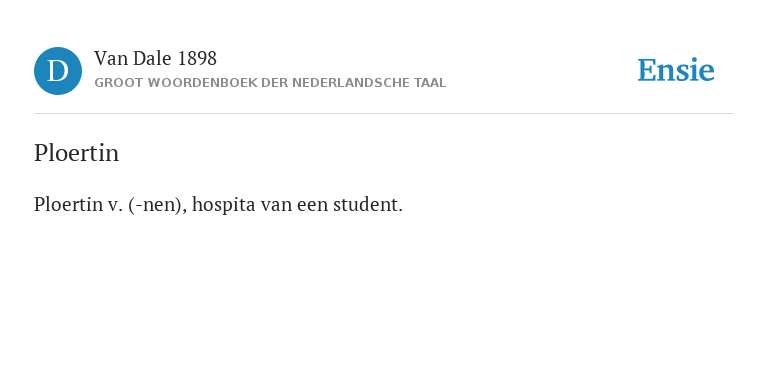768x384 pixels.
Task: Click the large Ploertin heading
Action: coord(76,153)
